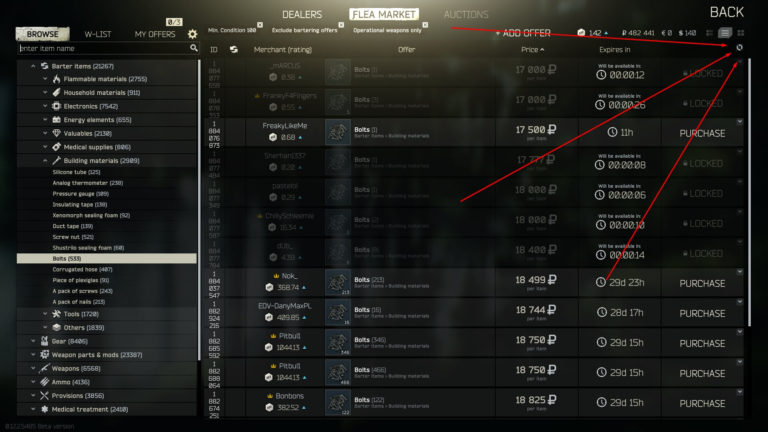
Task: Click the ADD OFFER button
Action: (523, 33)
